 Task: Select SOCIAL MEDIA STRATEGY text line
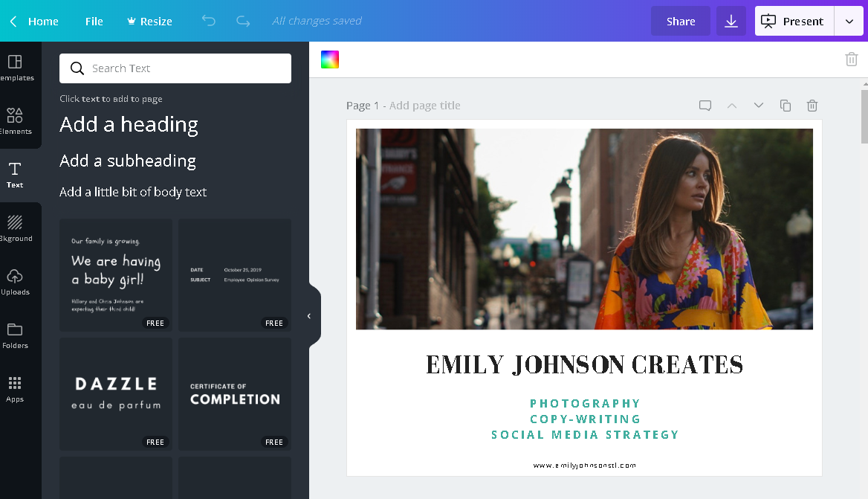pyautogui.click(x=585, y=434)
